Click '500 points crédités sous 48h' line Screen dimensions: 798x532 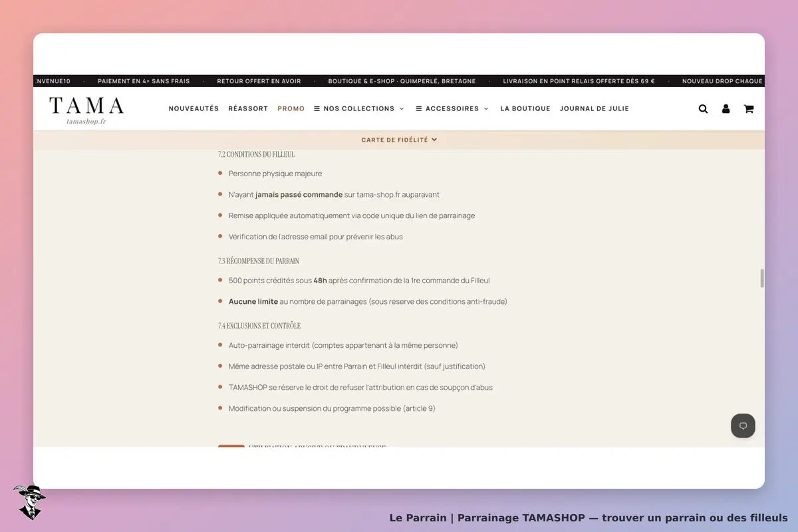coord(359,281)
